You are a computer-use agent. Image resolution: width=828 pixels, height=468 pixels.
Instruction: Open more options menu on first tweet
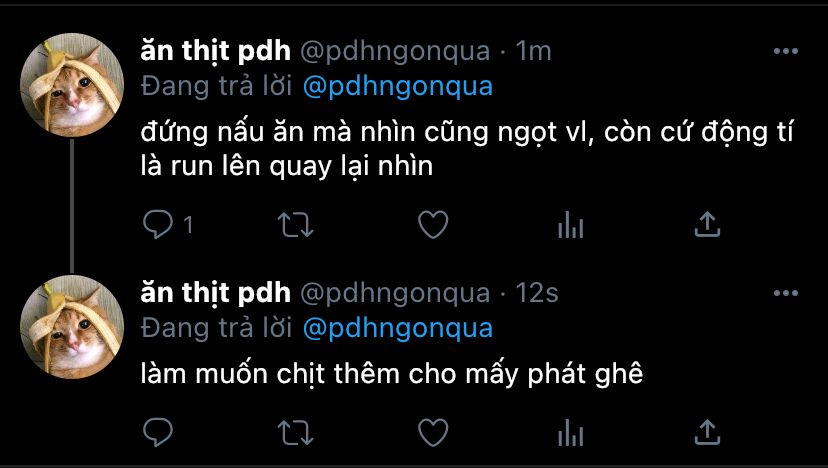click(786, 51)
